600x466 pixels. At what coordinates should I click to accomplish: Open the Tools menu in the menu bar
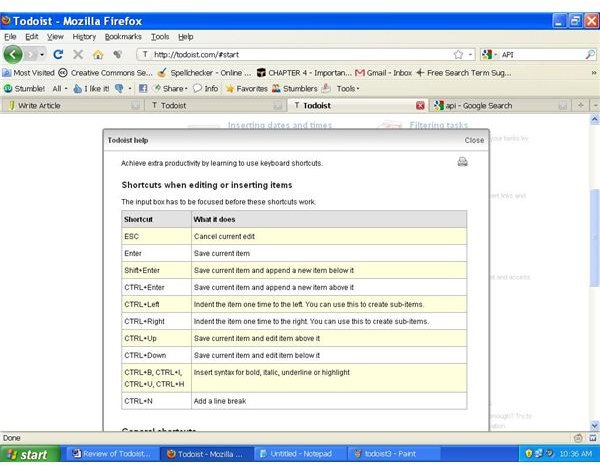coord(160,37)
